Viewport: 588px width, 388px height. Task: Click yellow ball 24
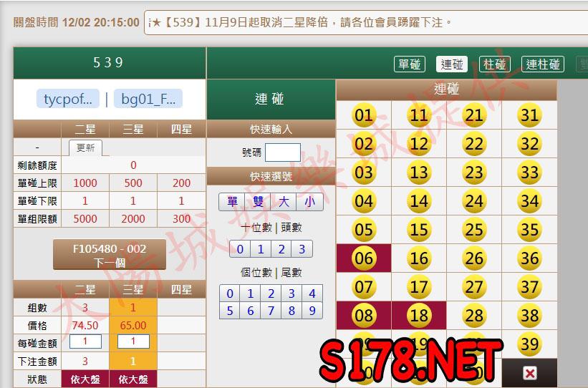point(474,201)
